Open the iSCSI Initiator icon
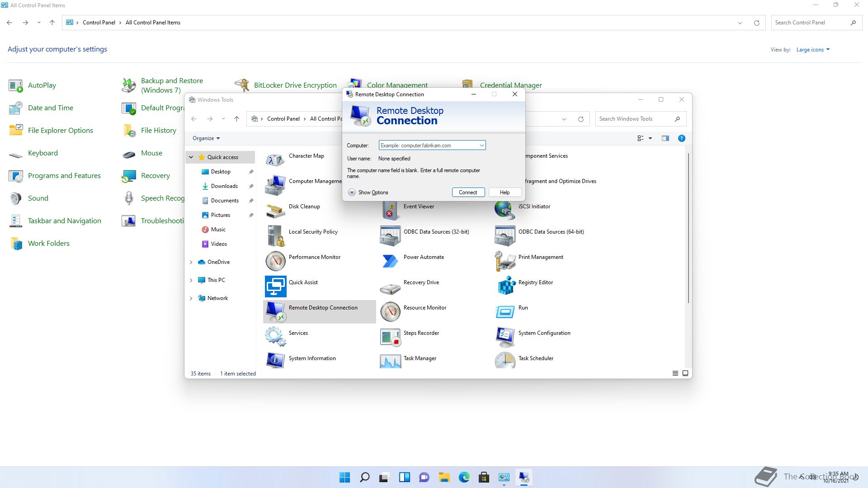Image resolution: width=868 pixels, height=488 pixels. coord(505,210)
